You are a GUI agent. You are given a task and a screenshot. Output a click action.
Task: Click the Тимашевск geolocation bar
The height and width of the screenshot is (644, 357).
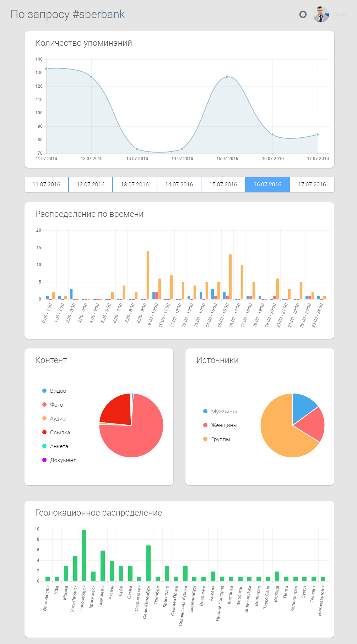(x=103, y=566)
